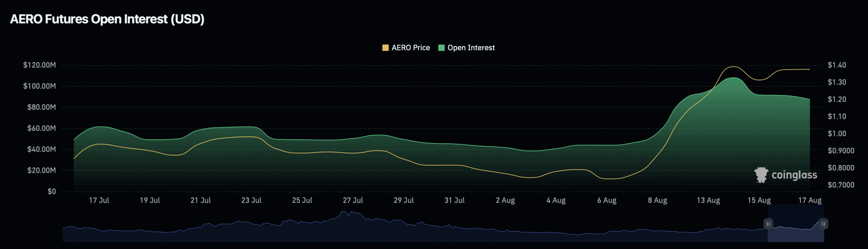Click the $40.00M y-axis label
Screen dimensions: 868x249
[x=41, y=149]
